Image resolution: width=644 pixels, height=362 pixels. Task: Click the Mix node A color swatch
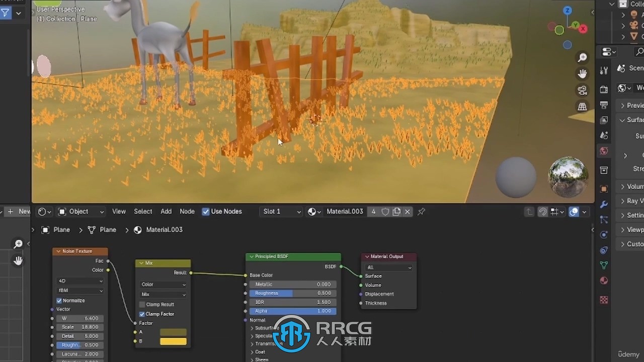point(173,332)
